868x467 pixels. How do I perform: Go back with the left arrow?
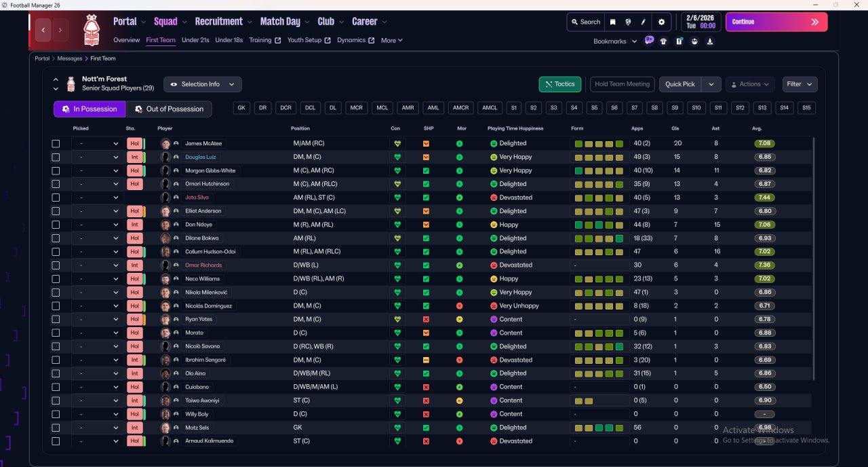click(43, 30)
